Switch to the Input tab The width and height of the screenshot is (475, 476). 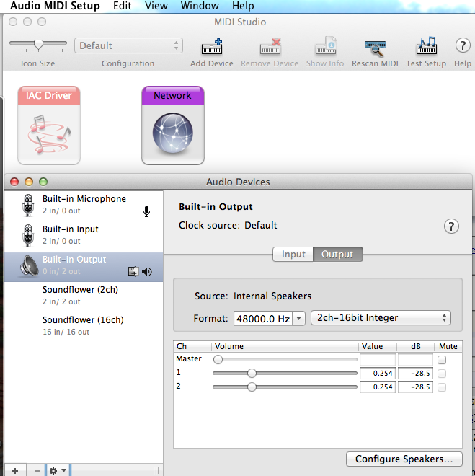[x=293, y=254]
